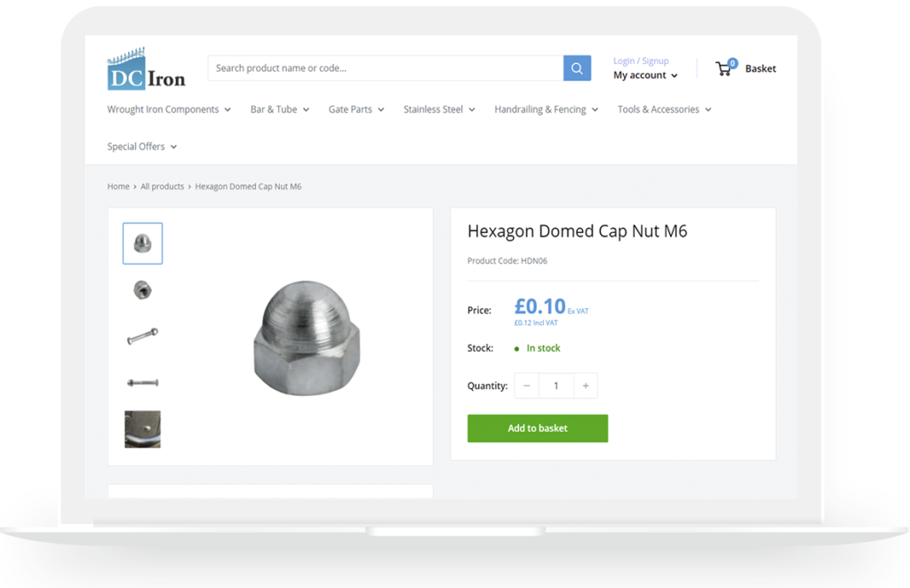View the fourth horizontal bolt thumbnail
This screenshot has width=910, height=588.
coord(142,383)
